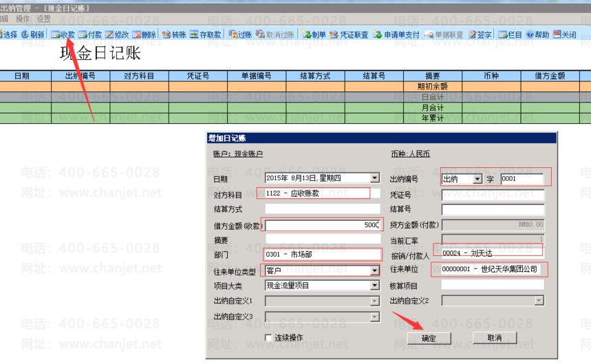Click the 存取款 deposit-withdraw icon
The image size is (591, 364).
[x=194, y=34]
